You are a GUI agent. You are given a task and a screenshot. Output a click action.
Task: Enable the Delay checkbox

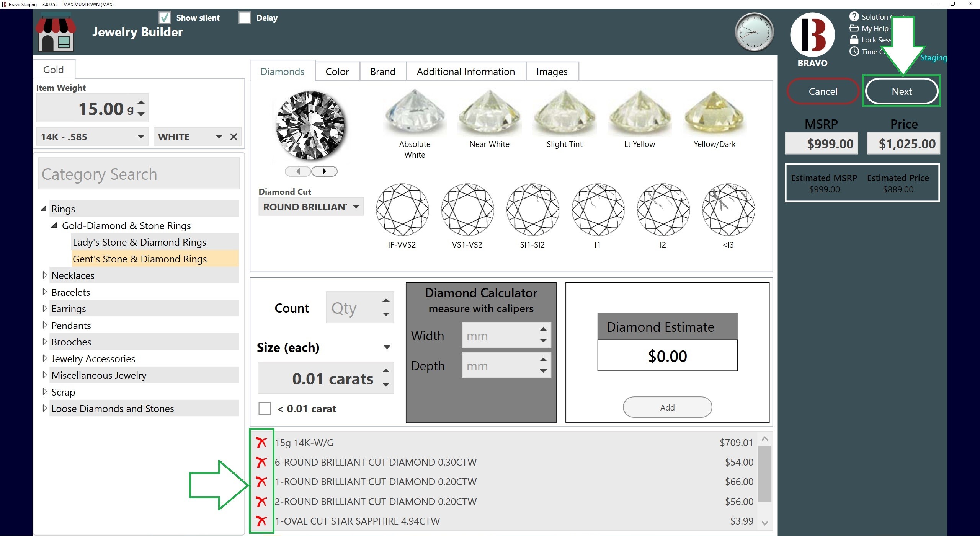(x=245, y=18)
